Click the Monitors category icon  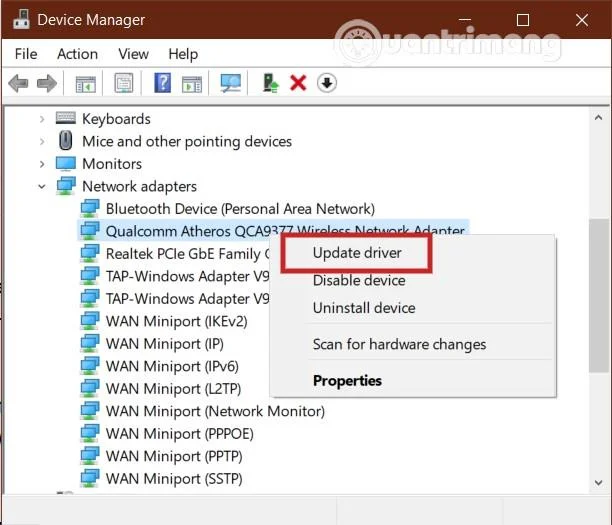point(66,164)
